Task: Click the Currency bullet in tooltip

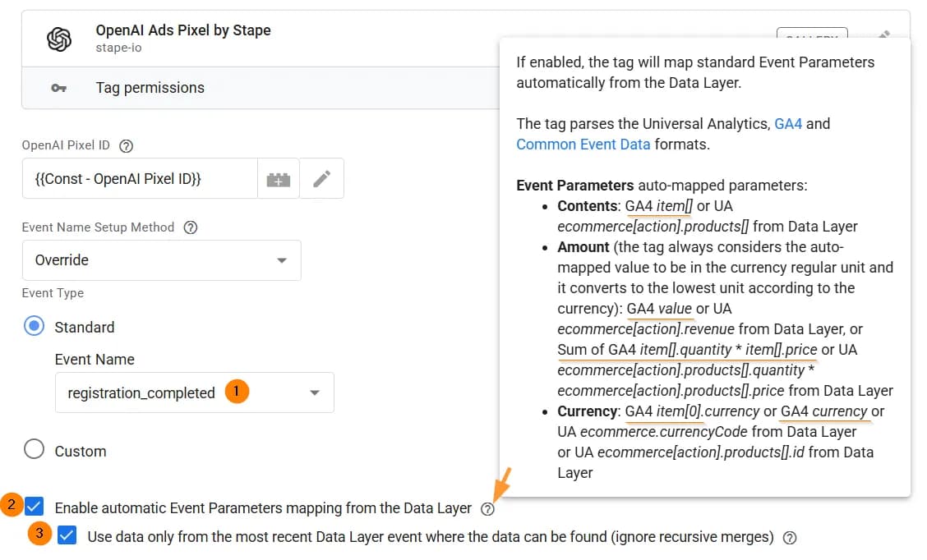Action: tap(588, 411)
